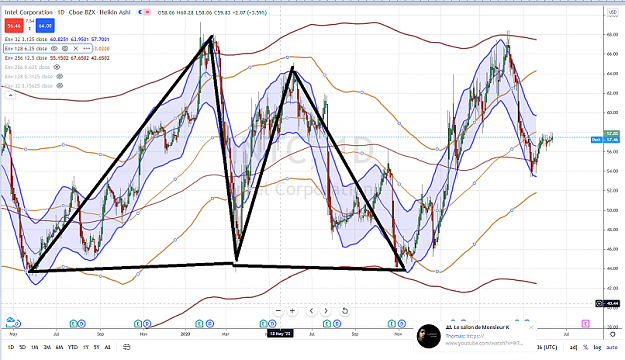Open the timezone (UTC) menu
The height and width of the screenshot is (360, 625).
point(547,347)
